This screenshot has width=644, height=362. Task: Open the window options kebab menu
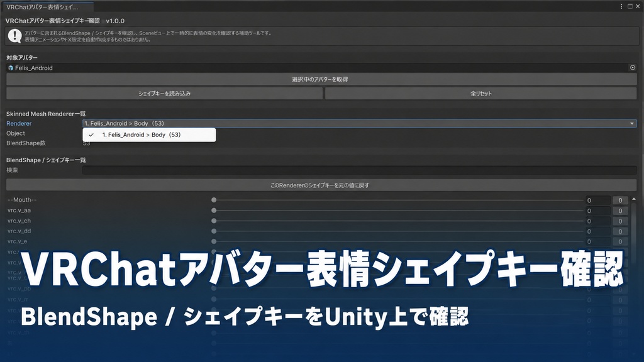coord(621,6)
